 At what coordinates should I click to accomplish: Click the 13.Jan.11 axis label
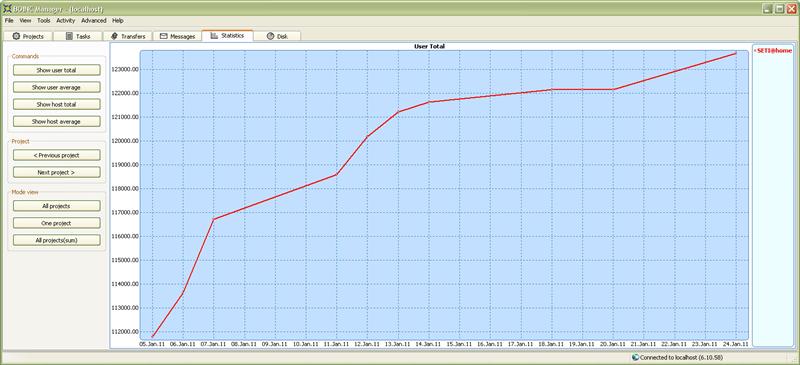[x=398, y=345]
